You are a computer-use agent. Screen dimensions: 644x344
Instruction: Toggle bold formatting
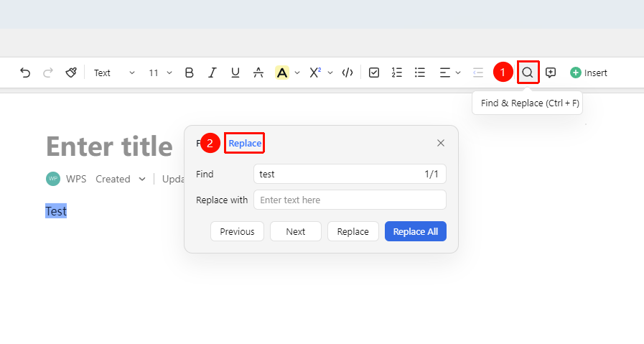[x=190, y=73]
